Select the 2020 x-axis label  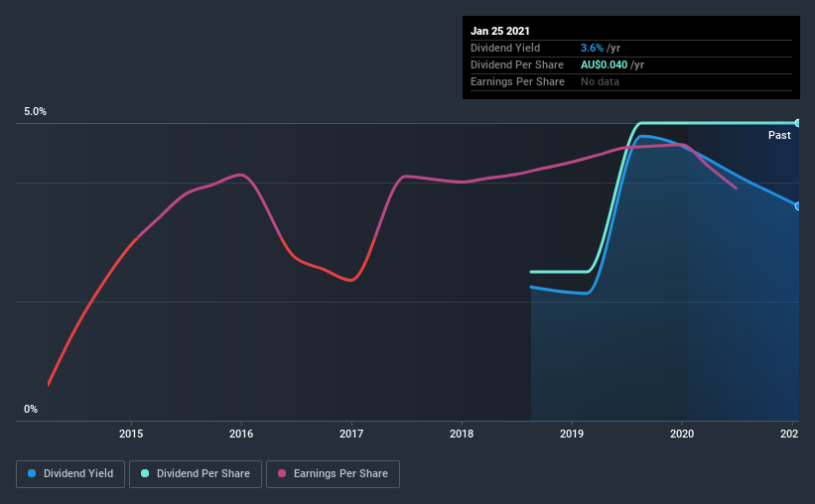[682, 434]
